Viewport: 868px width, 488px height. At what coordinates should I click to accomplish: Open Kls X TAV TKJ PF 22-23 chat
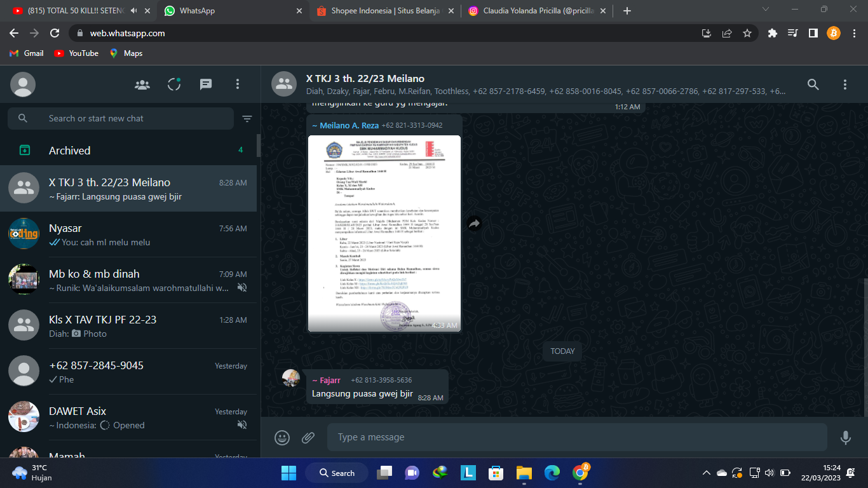point(128,326)
